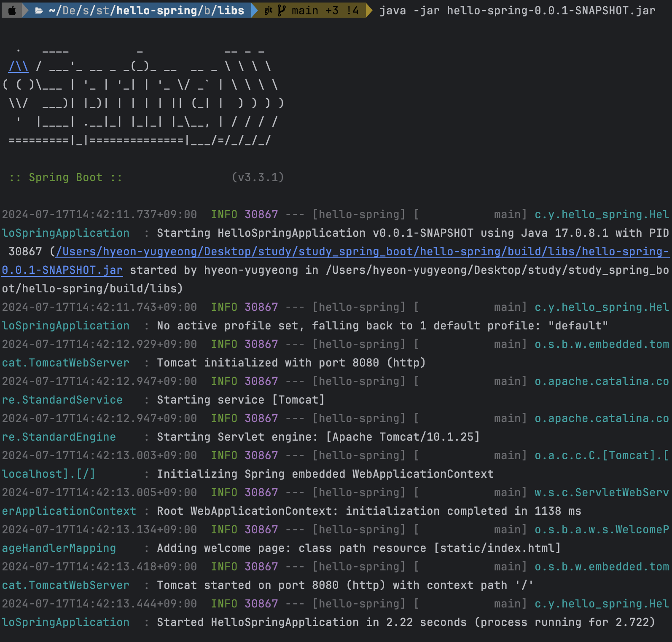Click 'Tomcat initialized with port 8080 (http)' message
This screenshot has width=672, height=642.
click(291, 363)
